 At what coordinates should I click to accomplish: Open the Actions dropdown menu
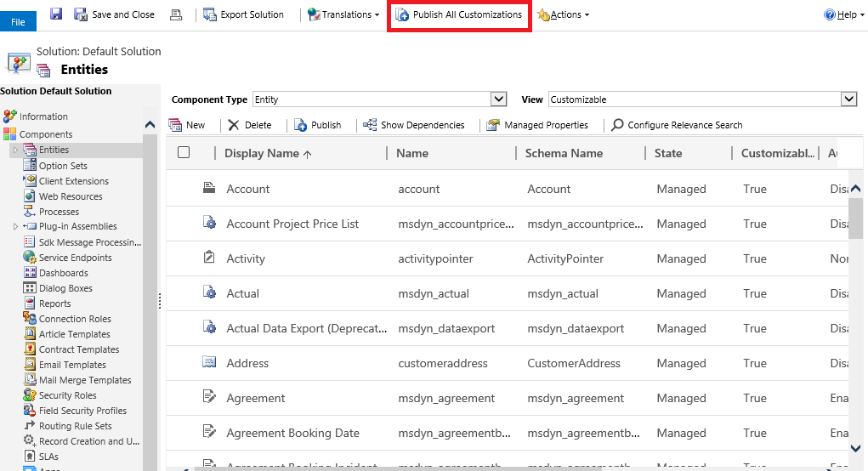coord(563,14)
